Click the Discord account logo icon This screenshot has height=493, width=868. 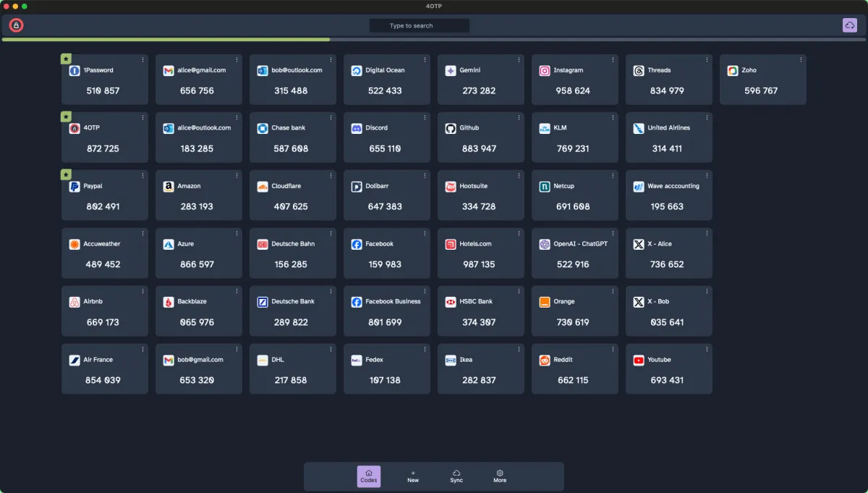357,128
